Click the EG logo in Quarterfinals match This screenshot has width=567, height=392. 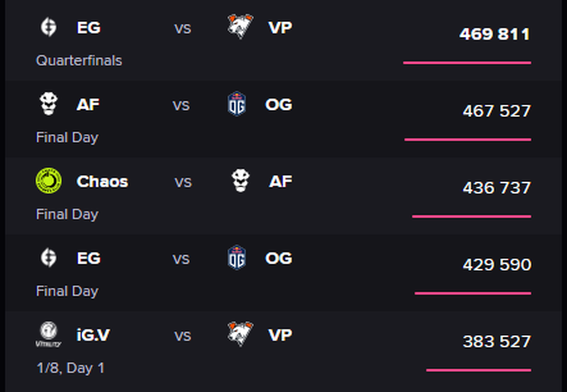point(48,27)
